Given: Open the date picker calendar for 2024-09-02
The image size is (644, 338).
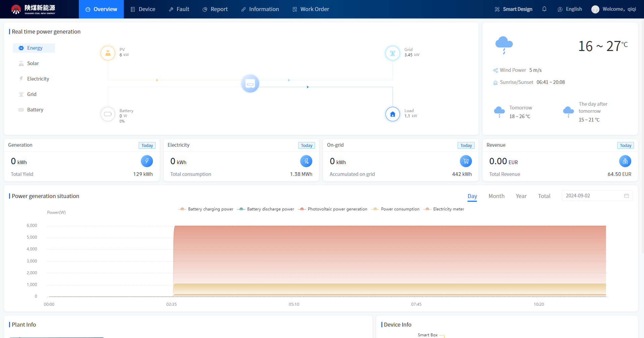Looking at the screenshot, I should tap(626, 196).
